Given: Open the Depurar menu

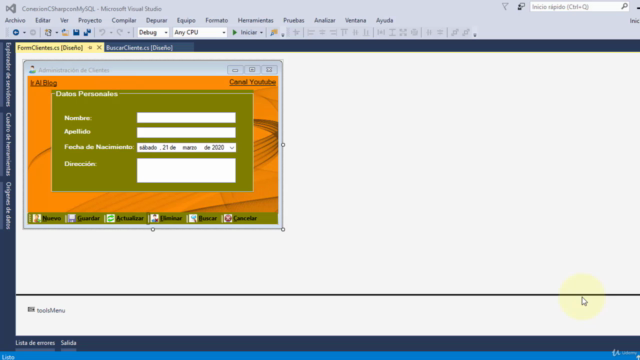Looking at the screenshot, I should [156, 20].
